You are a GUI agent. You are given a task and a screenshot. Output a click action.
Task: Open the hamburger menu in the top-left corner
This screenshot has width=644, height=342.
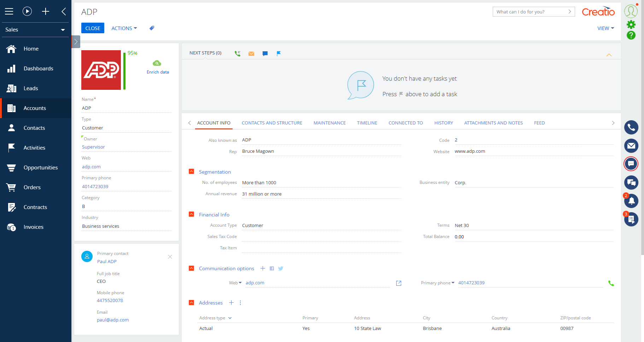click(9, 11)
